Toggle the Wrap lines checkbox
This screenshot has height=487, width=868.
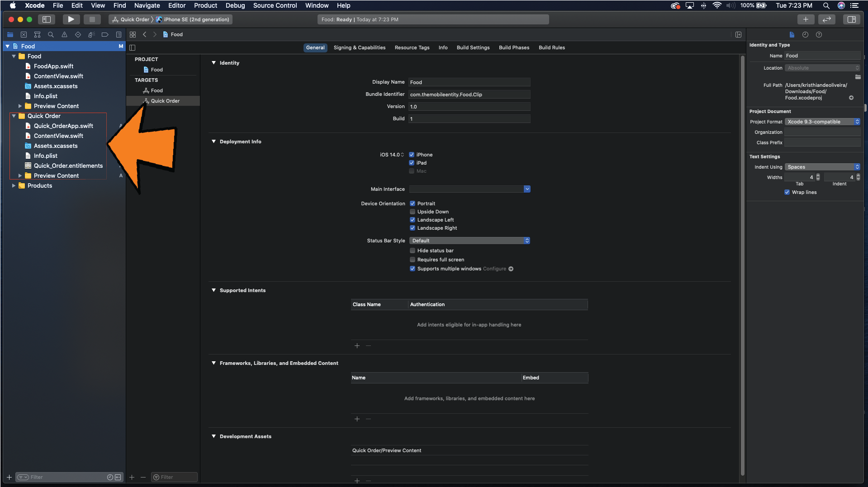tap(787, 192)
